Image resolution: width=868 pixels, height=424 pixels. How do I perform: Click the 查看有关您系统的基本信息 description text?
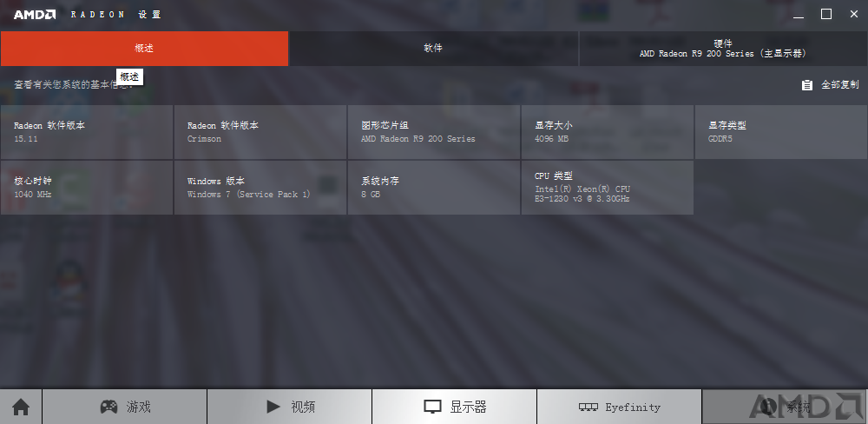(x=74, y=85)
